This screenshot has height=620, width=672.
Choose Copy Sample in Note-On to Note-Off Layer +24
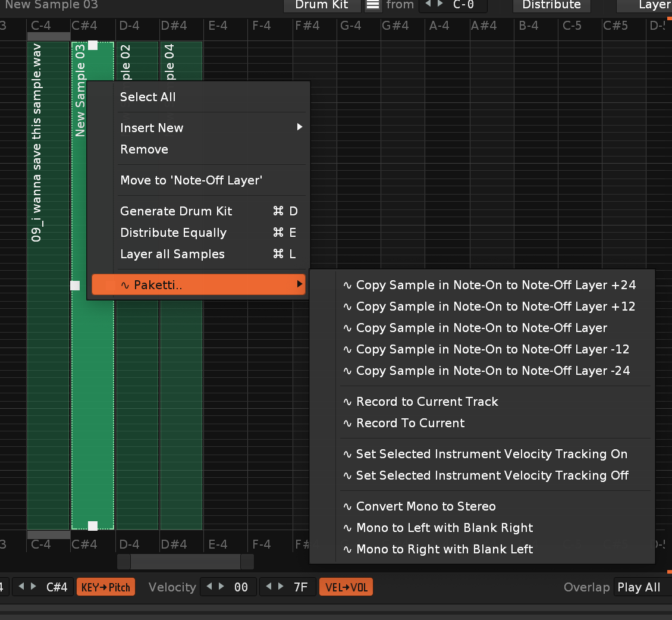(x=496, y=285)
